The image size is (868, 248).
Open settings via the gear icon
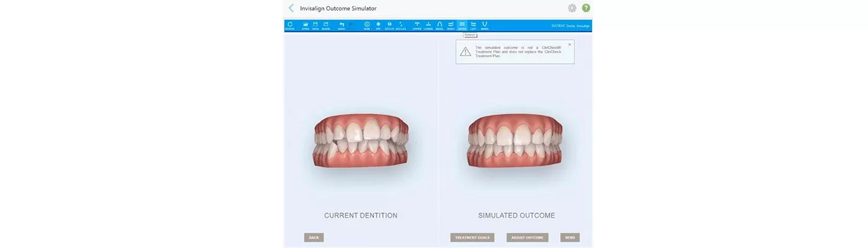572,8
